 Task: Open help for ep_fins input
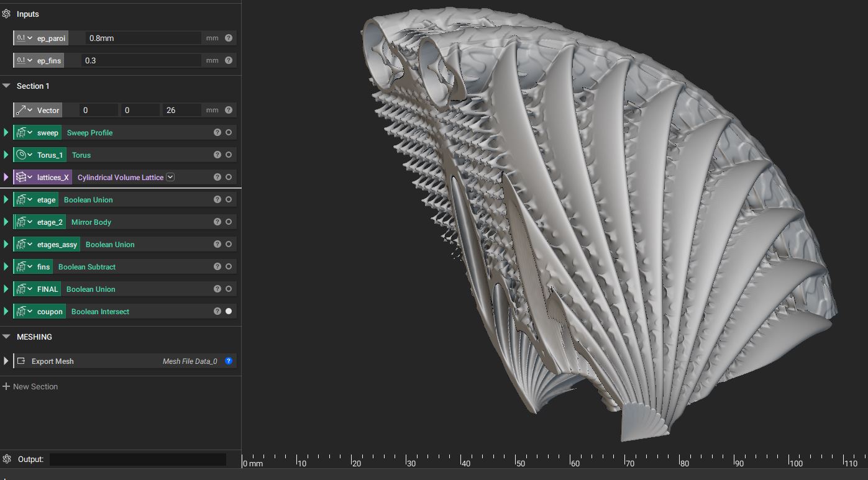229,60
